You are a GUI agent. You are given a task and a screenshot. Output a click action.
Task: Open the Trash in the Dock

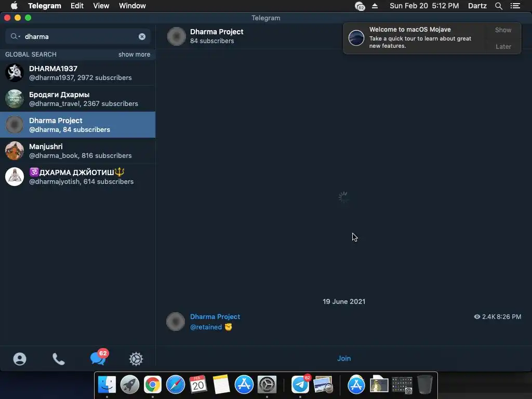click(x=425, y=384)
